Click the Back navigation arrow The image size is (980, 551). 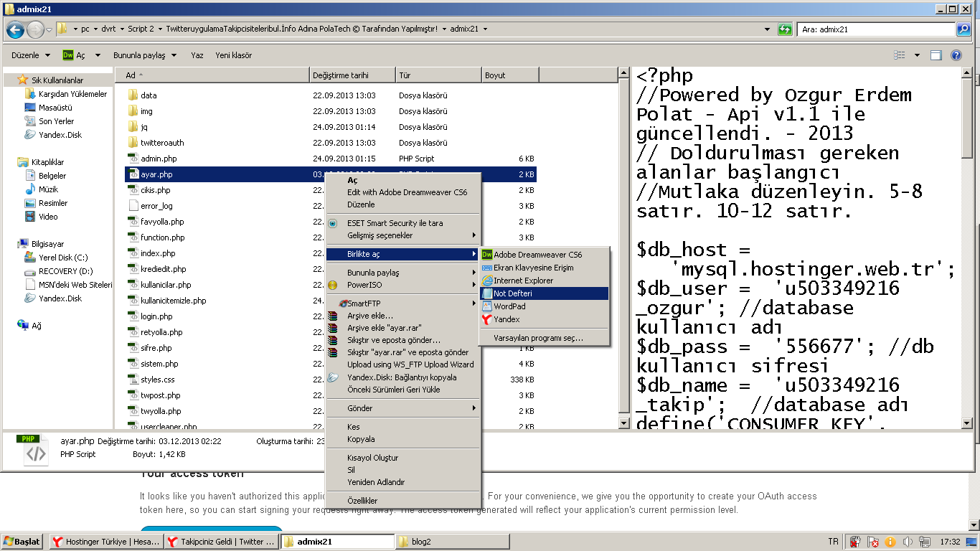pyautogui.click(x=15, y=29)
